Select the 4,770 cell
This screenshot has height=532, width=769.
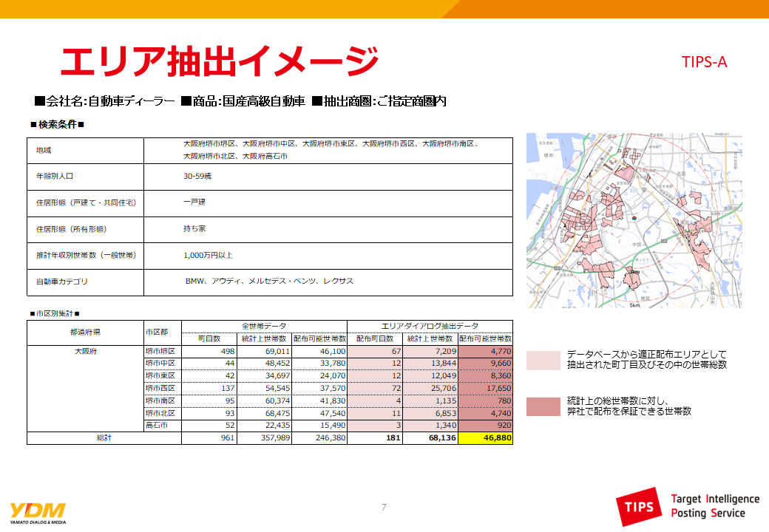coord(486,351)
